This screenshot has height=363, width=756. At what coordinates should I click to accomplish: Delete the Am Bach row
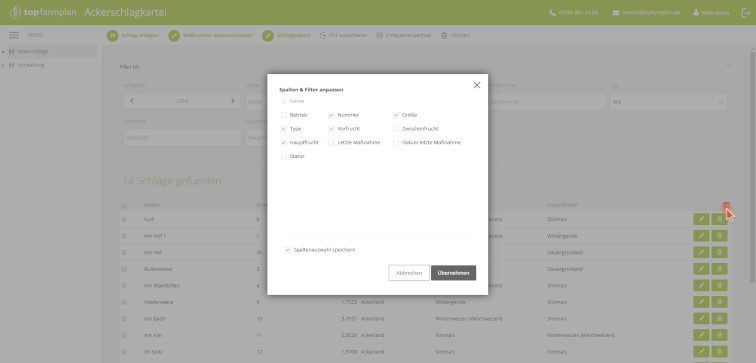[x=719, y=319]
